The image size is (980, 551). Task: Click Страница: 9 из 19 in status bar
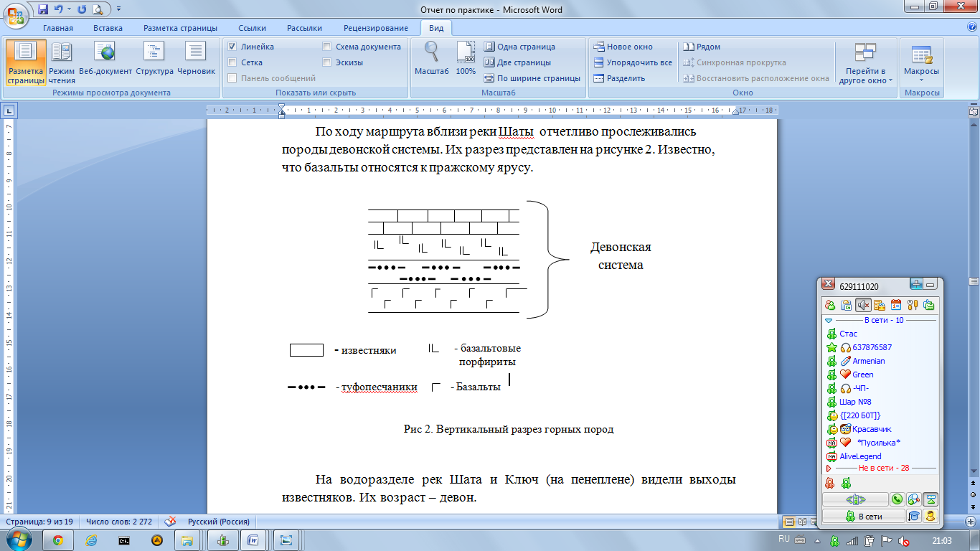(x=41, y=522)
